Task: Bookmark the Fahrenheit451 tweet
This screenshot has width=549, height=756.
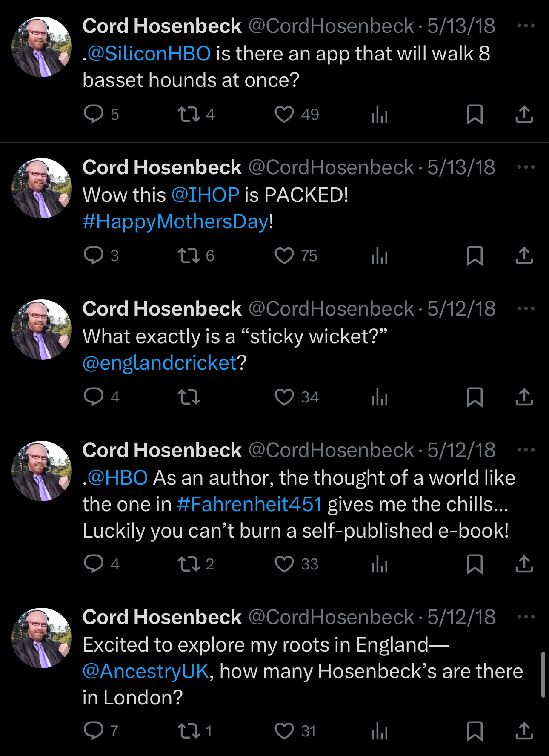Action: (x=475, y=564)
